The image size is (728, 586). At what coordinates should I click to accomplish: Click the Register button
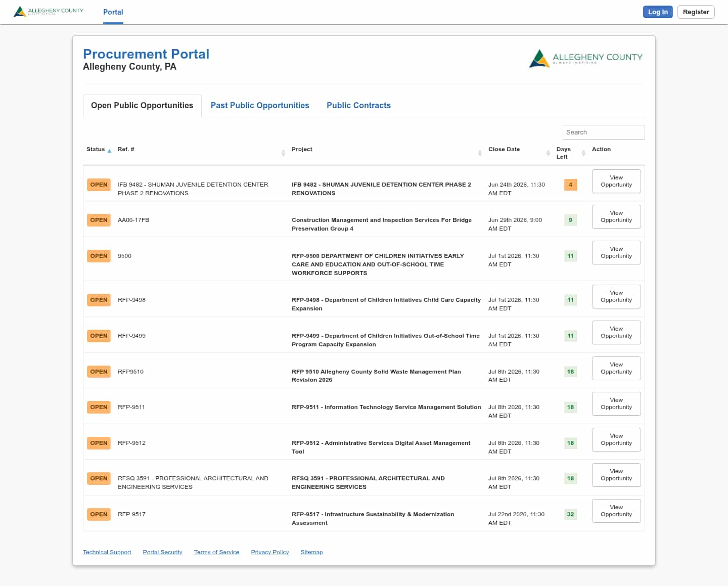point(696,12)
